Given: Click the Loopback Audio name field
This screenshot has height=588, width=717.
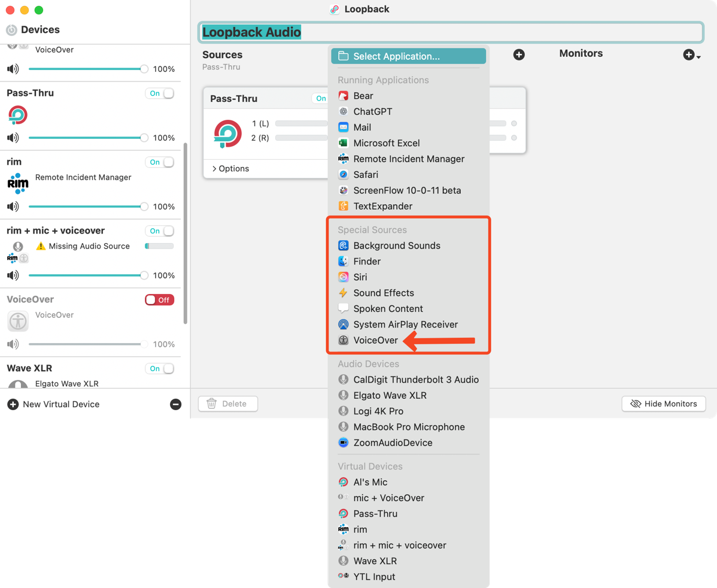Looking at the screenshot, I should 451,32.
